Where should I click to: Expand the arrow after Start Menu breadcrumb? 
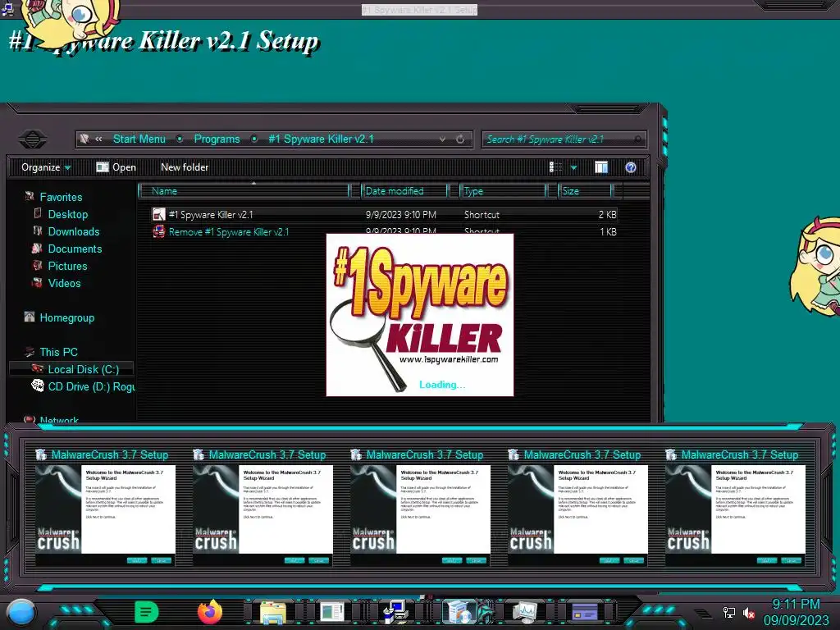[x=180, y=139]
